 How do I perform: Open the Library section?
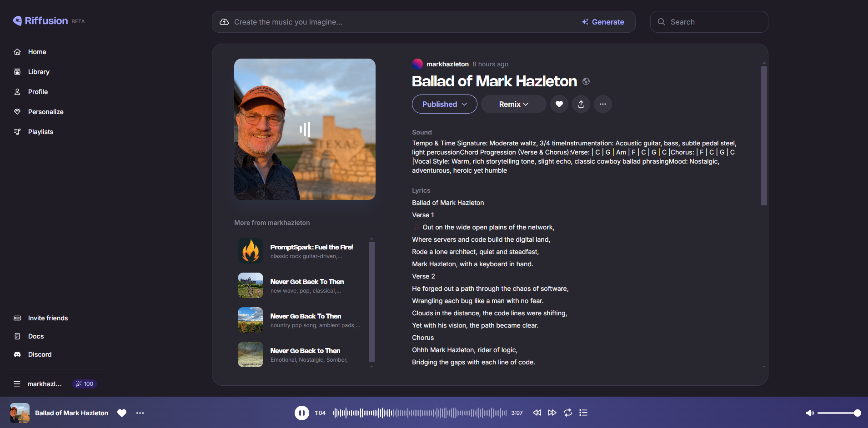pos(39,72)
